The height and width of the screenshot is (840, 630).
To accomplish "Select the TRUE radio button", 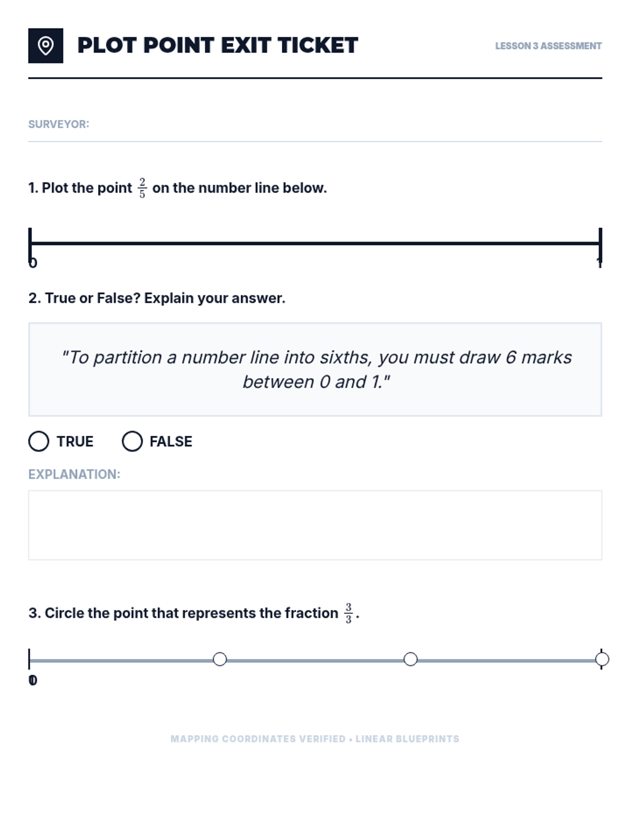I will click(39, 442).
